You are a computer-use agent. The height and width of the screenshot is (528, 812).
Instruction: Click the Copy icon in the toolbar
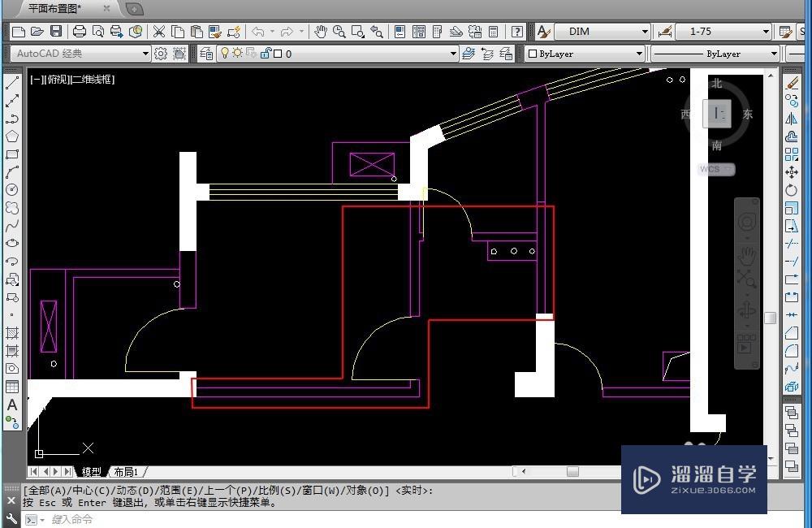click(178, 32)
